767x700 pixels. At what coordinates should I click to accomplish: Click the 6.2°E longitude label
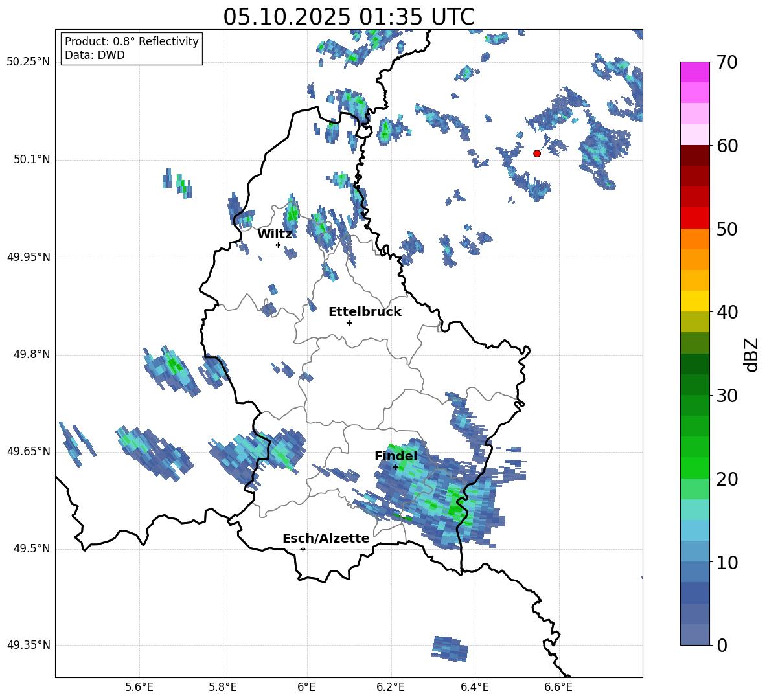click(391, 687)
